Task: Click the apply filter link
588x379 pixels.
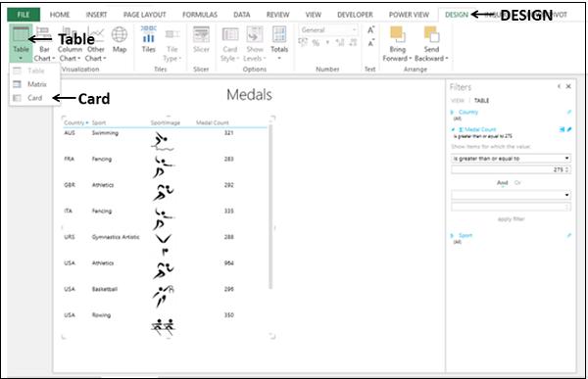Action: coord(511,219)
